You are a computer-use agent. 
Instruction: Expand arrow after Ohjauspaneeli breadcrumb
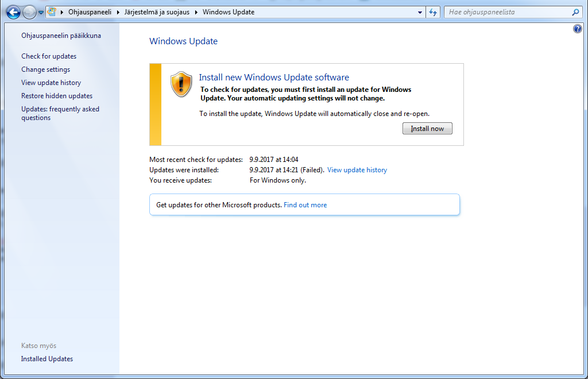point(118,12)
